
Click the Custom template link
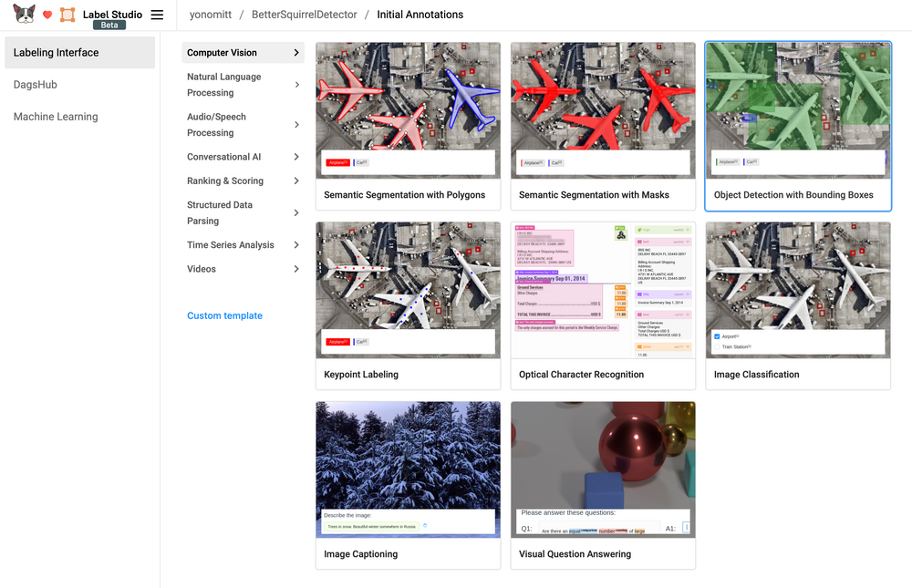click(223, 315)
